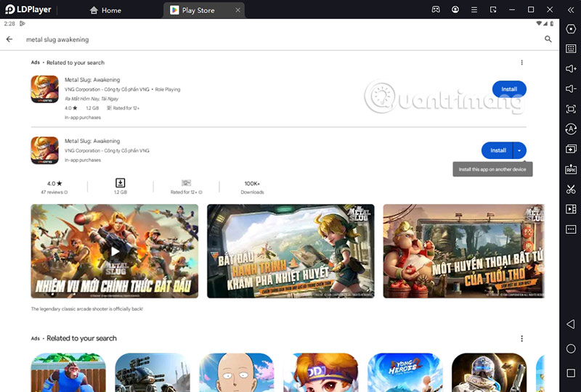
Task: Toggle fullscreen from sidebar icon
Action: pos(571,109)
